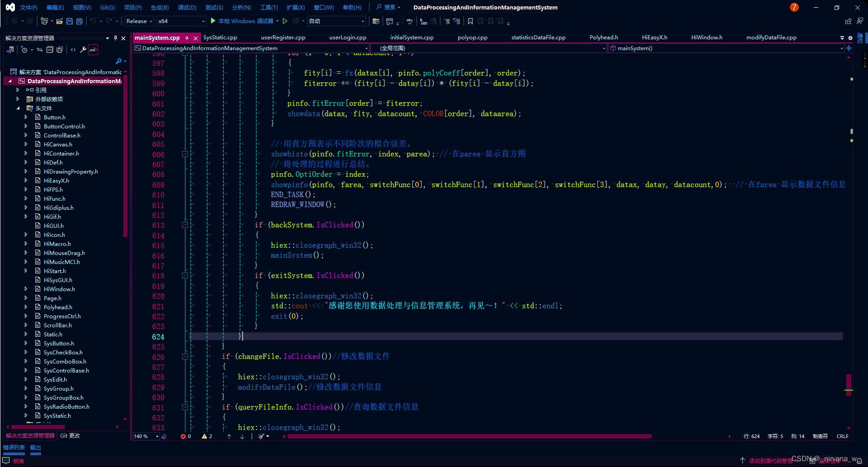868x467 pixels.
Task: Collapse the 头文件 folder node
Action: click(18, 108)
